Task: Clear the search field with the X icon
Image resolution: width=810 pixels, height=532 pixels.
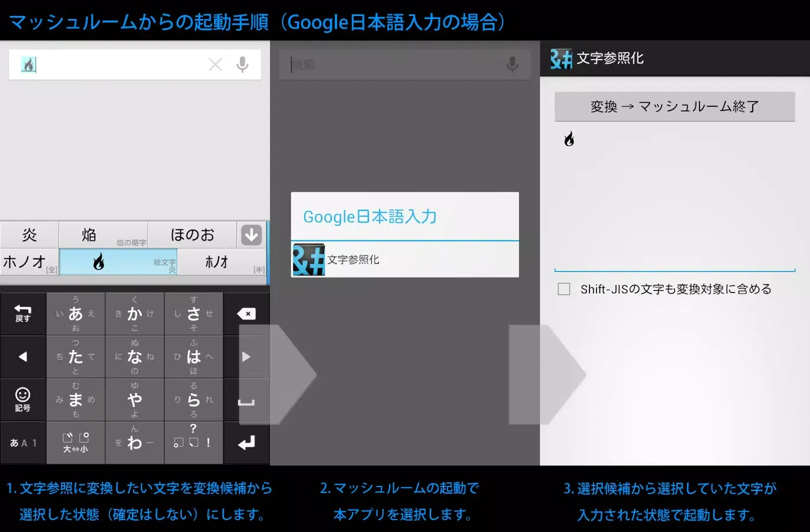Action: 215,64
